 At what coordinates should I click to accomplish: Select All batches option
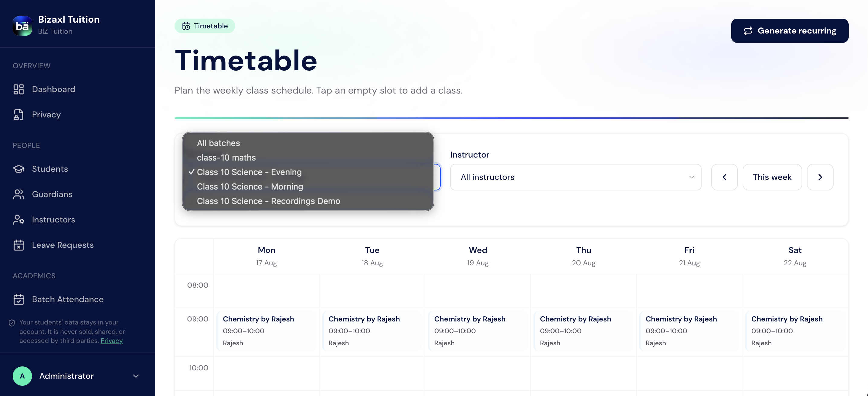pyautogui.click(x=308, y=143)
